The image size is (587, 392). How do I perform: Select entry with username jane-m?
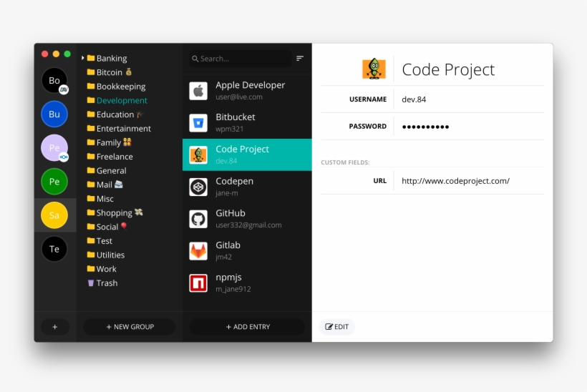click(x=247, y=187)
